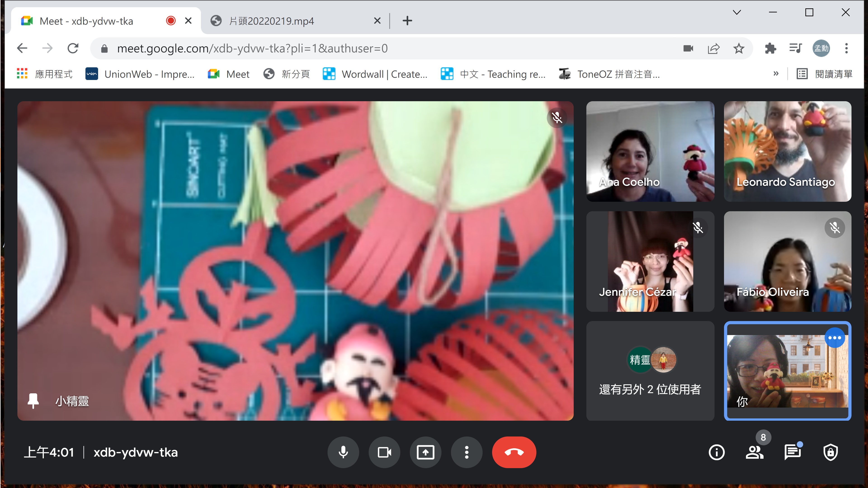Mute the microphone in Meet
The width and height of the screenshot is (868, 488).
pos(343,452)
